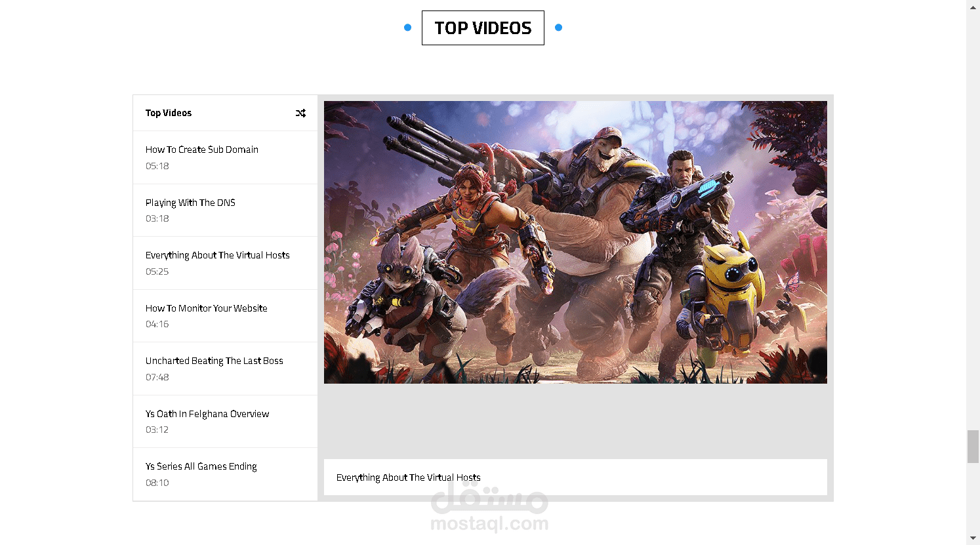Click the 08:10 duration text
Screen dimensions: 980x545
pos(157,483)
